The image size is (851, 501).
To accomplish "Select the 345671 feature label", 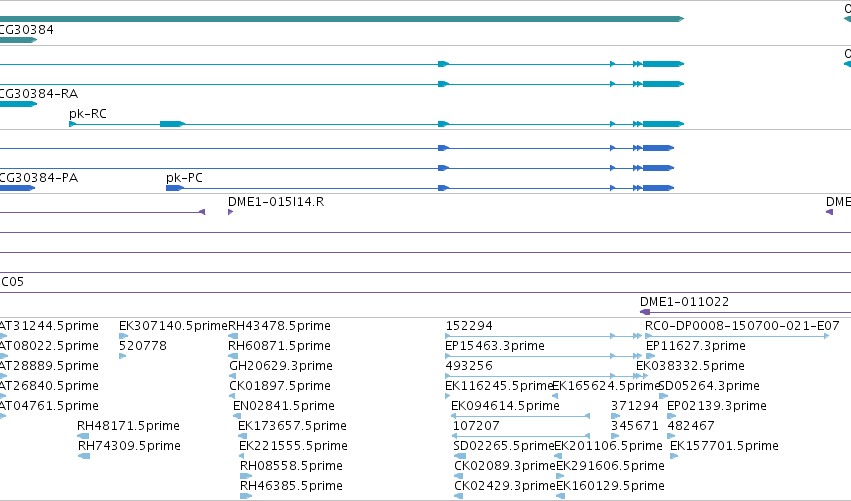I will point(634,426).
